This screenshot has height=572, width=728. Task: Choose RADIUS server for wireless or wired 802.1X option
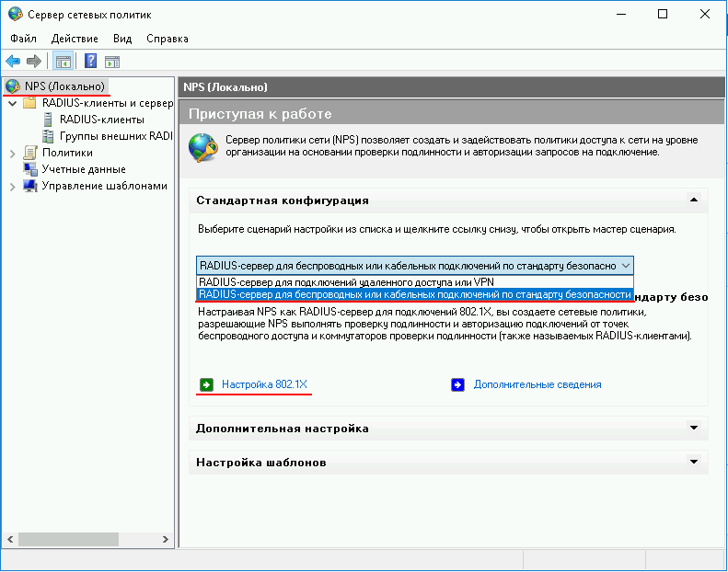(x=415, y=294)
